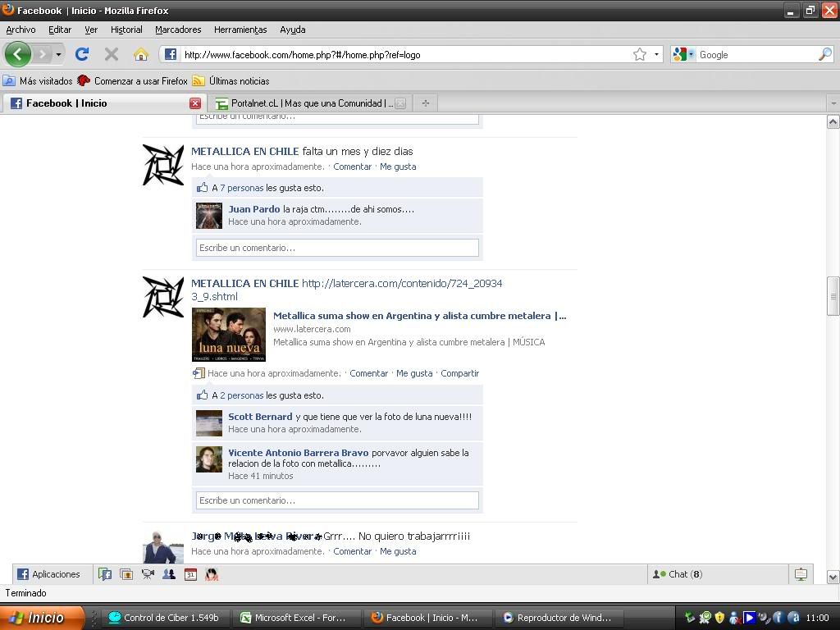Screen dimensions: 840x630
Task: Click the comment box under Juan Pardo's comment
Action: [337, 248]
